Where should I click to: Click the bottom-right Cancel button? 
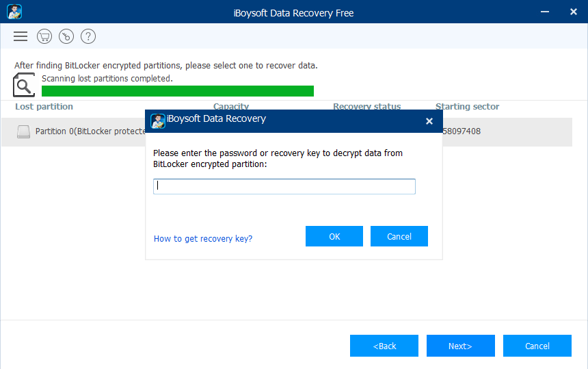click(537, 346)
